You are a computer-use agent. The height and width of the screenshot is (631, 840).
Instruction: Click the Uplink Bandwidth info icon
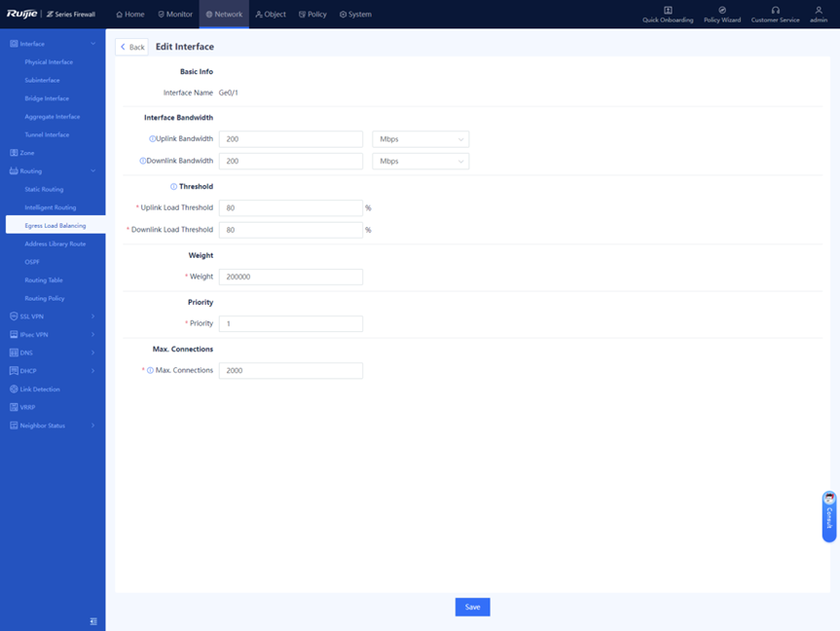tap(152, 139)
